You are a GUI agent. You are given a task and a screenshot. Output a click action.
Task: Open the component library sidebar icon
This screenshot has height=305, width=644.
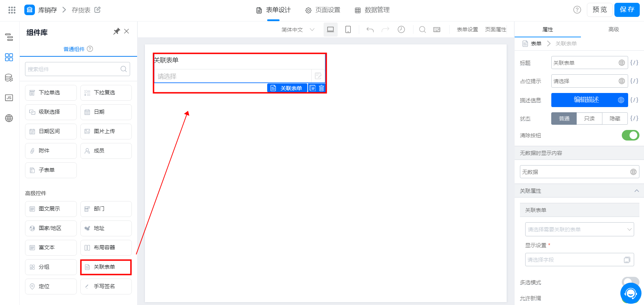click(9, 57)
